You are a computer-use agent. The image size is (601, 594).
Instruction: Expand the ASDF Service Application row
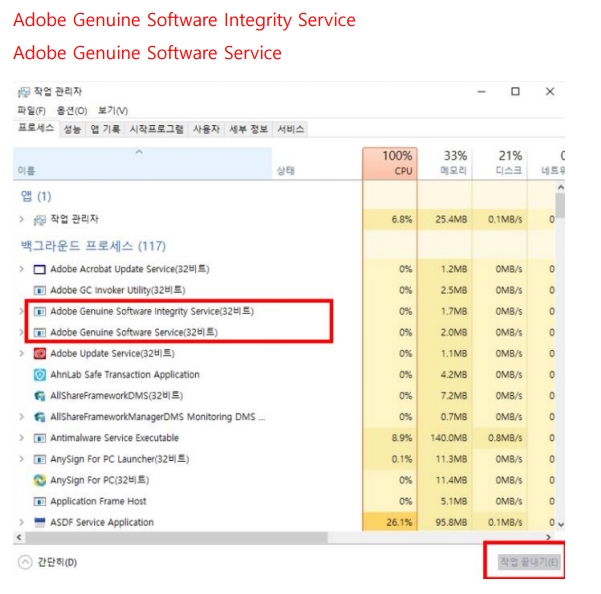click(x=22, y=522)
